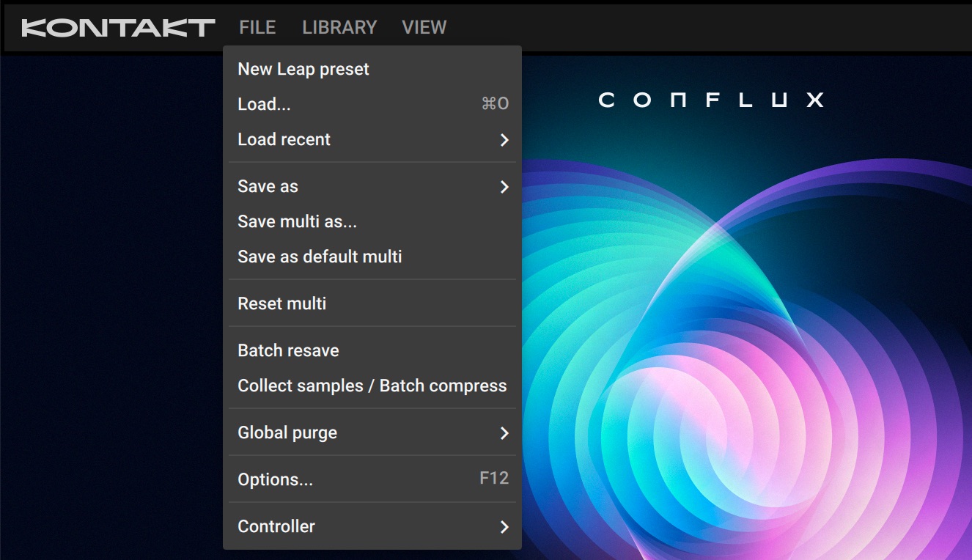Choose the Load... menu entry

point(265,104)
